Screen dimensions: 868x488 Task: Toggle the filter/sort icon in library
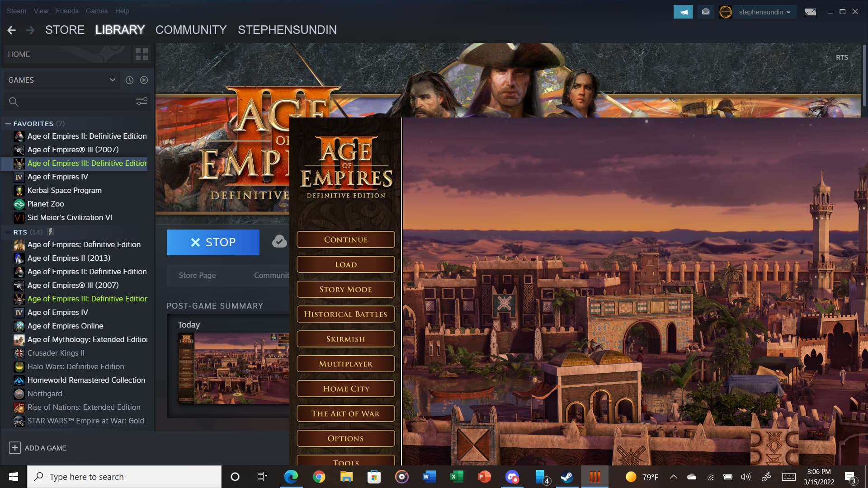point(142,101)
